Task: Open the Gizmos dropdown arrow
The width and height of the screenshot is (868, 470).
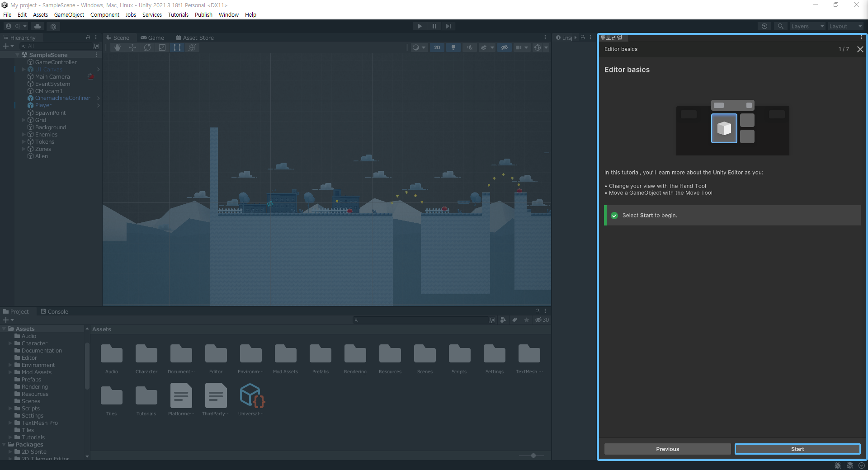Action: coord(546,47)
